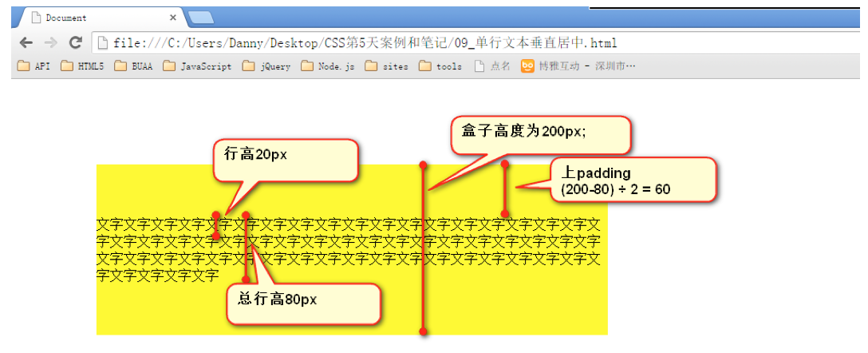The width and height of the screenshot is (868, 353).
Task: Click the browser Back arrow
Action: [x=26, y=42]
